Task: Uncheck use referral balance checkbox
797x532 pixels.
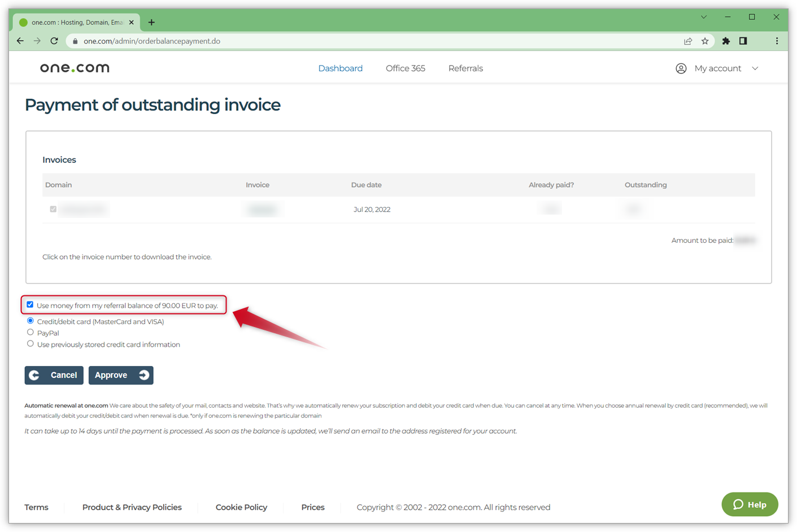Action: click(30, 305)
